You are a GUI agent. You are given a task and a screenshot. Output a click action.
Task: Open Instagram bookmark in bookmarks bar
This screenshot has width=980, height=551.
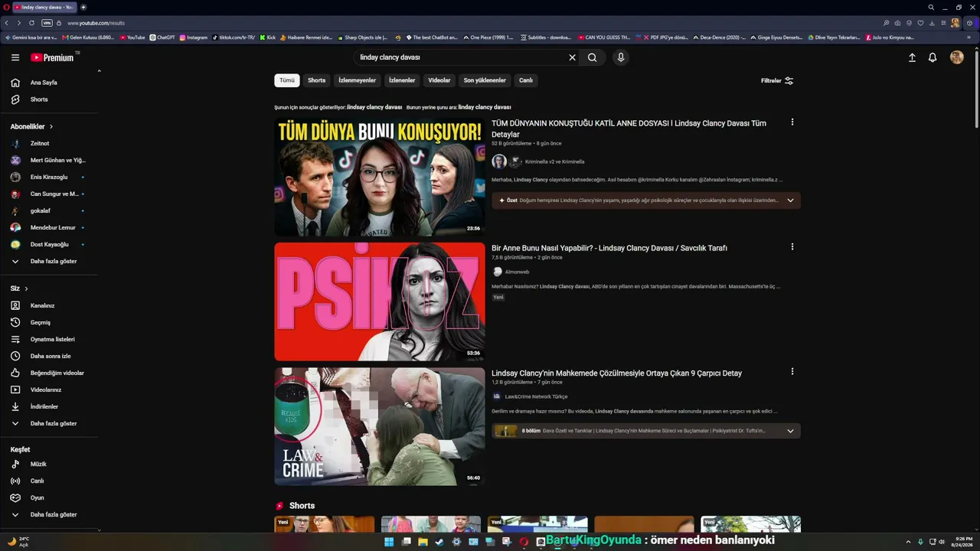193,37
